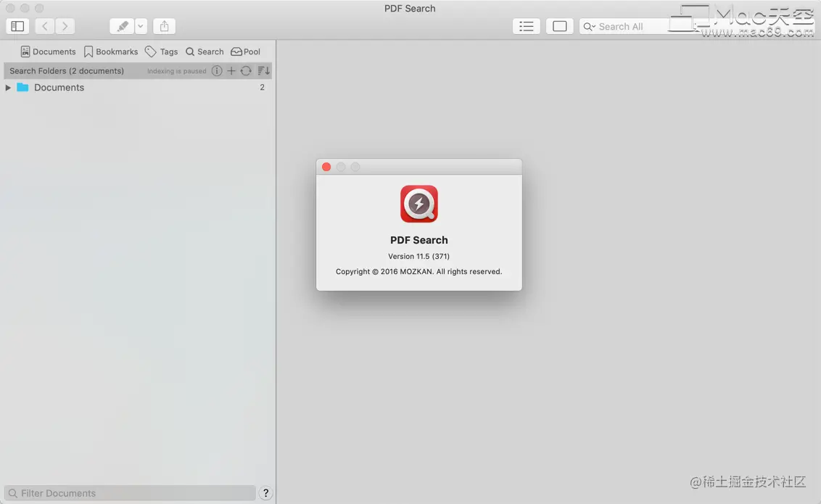This screenshot has width=821, height=504.
Task: Click Version 11.5 (371) text
Action: (419, 257)
